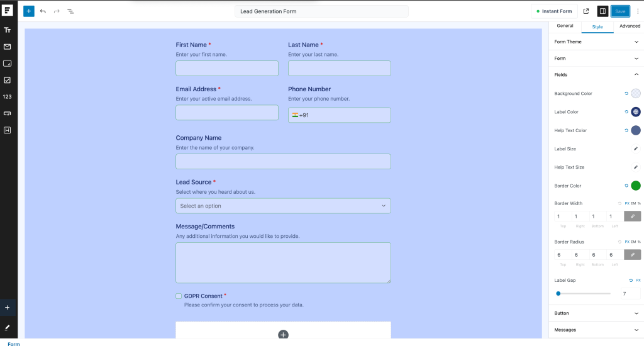Screen dimensions: 644x348
Task: Click the Label Gap slider handle
Action: 558,293
